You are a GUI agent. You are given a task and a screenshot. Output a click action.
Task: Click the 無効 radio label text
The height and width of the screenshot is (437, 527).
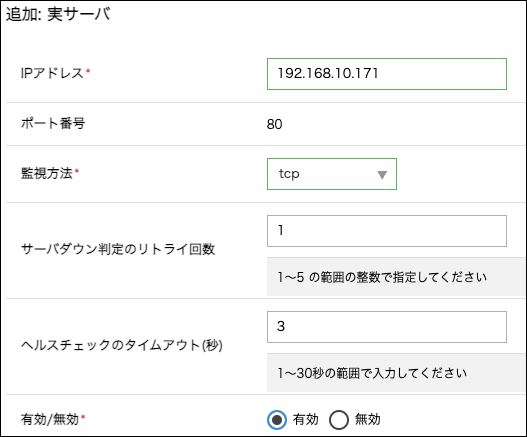tap(368, 420)
